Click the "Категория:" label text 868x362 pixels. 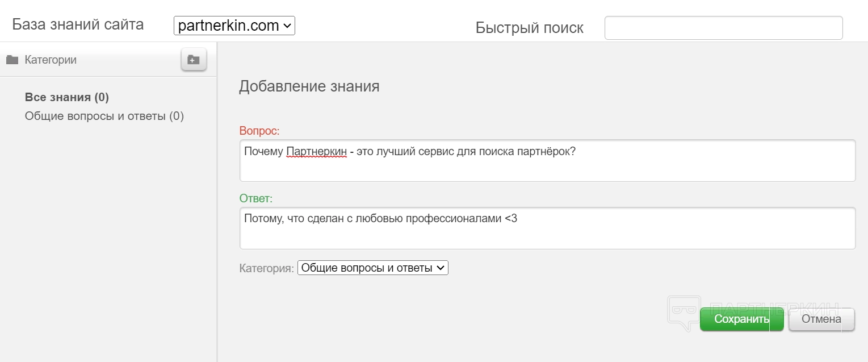[x=266, y=268]
